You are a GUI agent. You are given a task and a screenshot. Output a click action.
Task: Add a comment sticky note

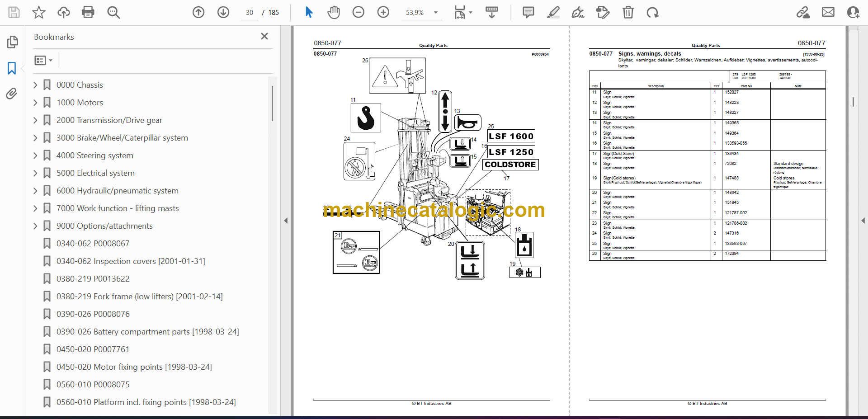[x=528, y=12]
